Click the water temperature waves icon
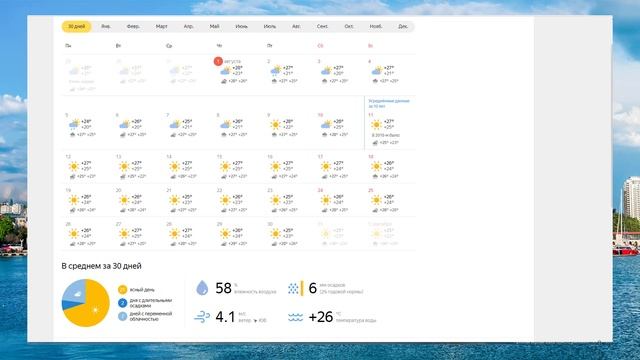The image size is (640, 360). [x=295, y=317]
